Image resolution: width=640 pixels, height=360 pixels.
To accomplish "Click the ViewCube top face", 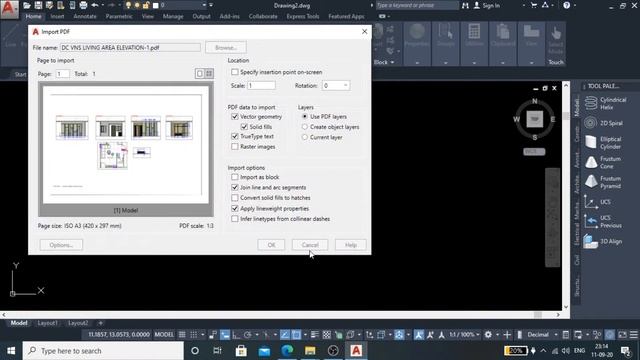I will coord(534,119).
